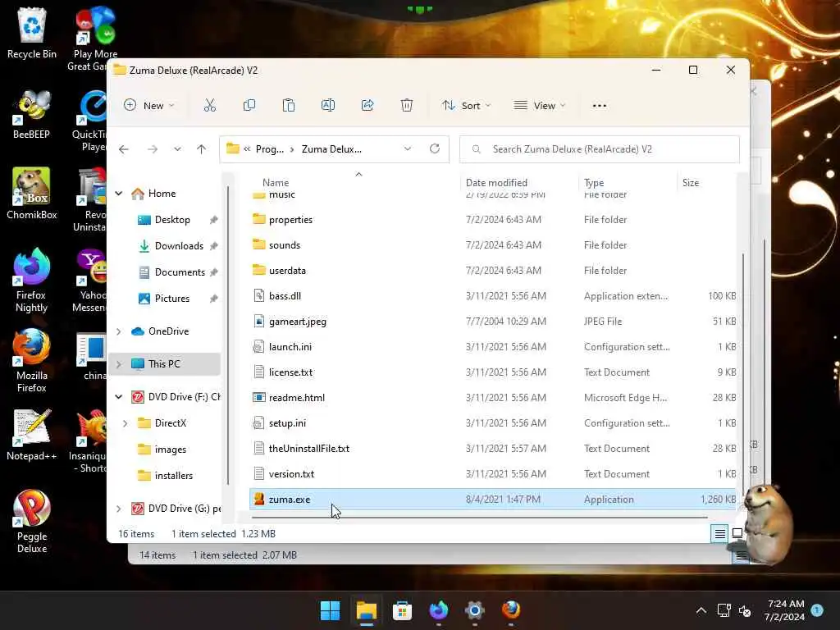Sort by Date modified column header
840x630 pixels.
click(496, 183)
